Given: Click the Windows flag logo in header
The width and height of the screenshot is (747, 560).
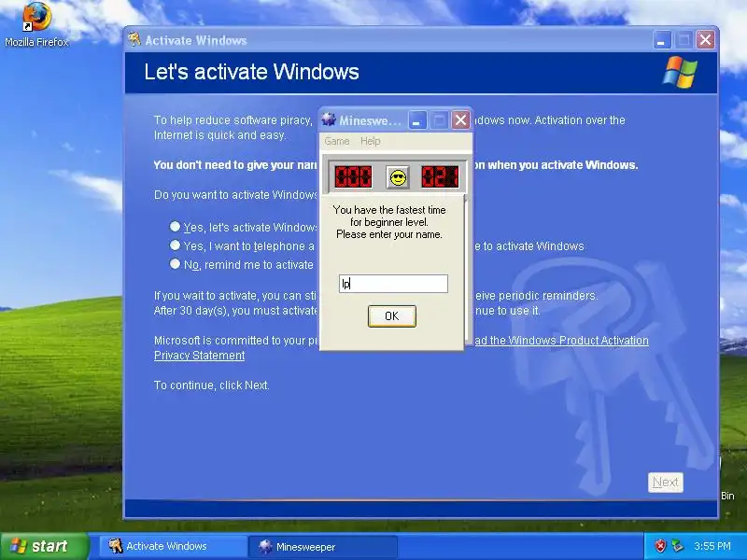Looking at the screenshot, I should point(680,73).
